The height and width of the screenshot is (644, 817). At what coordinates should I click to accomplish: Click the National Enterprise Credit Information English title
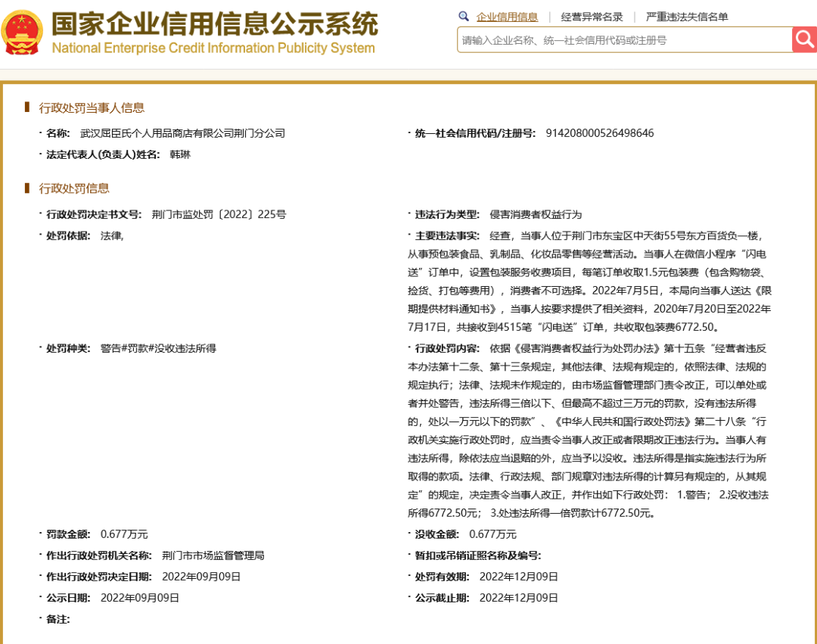pos(213,48)
